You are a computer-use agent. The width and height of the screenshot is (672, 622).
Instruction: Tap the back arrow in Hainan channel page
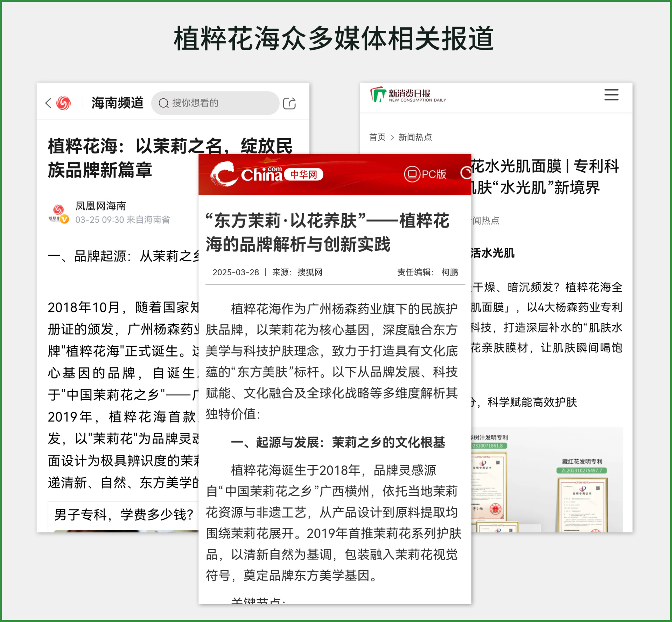coord(49,103)
